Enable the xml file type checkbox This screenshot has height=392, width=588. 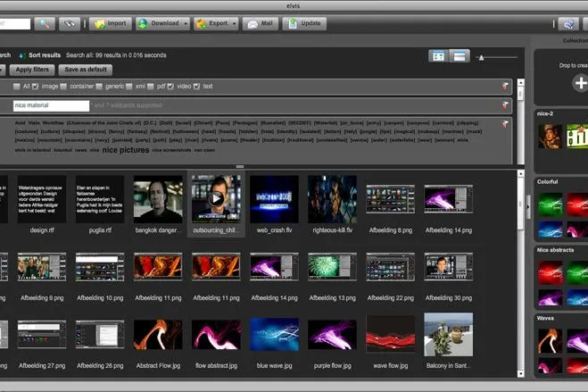click(x=129, y=87)
